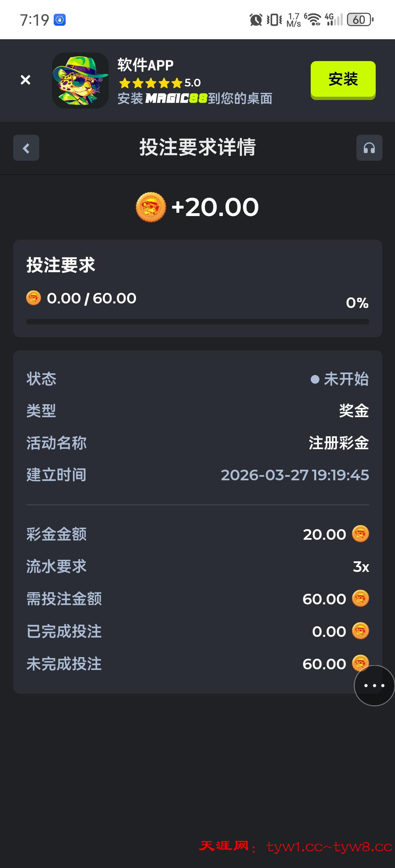
Task: Tap the green 安装 install button
Action: 343,79
